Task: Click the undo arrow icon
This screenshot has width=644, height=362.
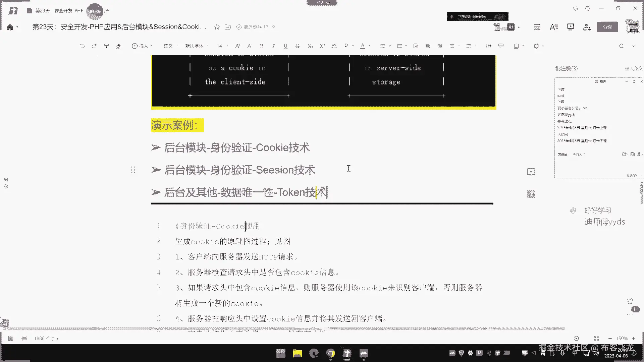Action: point(82,46)
